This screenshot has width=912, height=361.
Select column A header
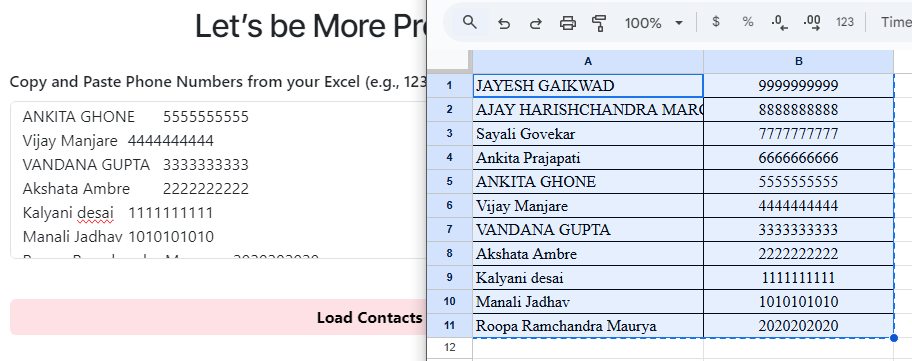pos(588,62)
